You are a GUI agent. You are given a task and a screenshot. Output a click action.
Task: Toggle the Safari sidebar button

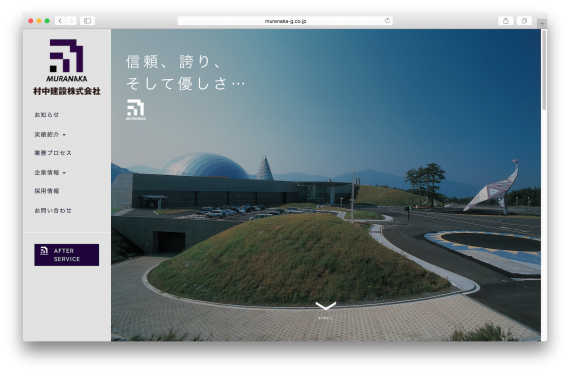(88, 21)
